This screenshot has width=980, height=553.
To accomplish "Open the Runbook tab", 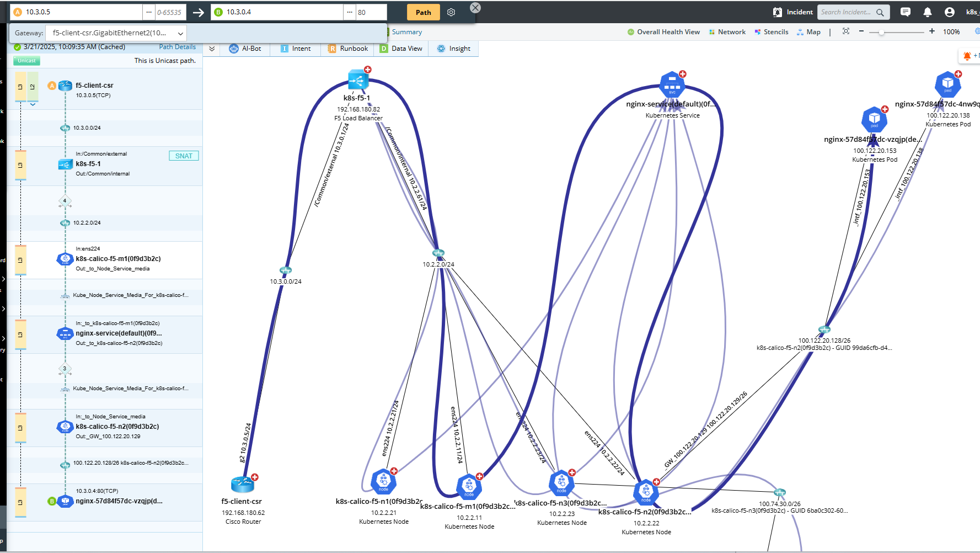I will [348, 49].
